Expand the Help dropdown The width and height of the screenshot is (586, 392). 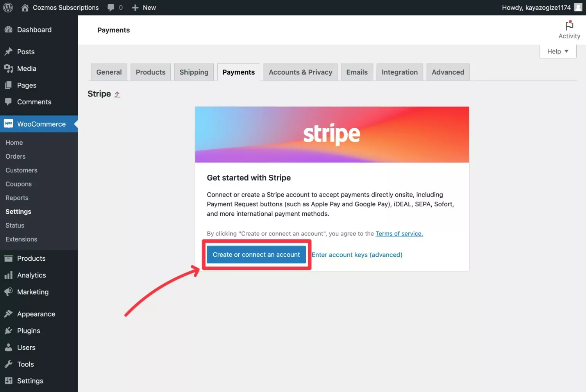coord(557,51)
